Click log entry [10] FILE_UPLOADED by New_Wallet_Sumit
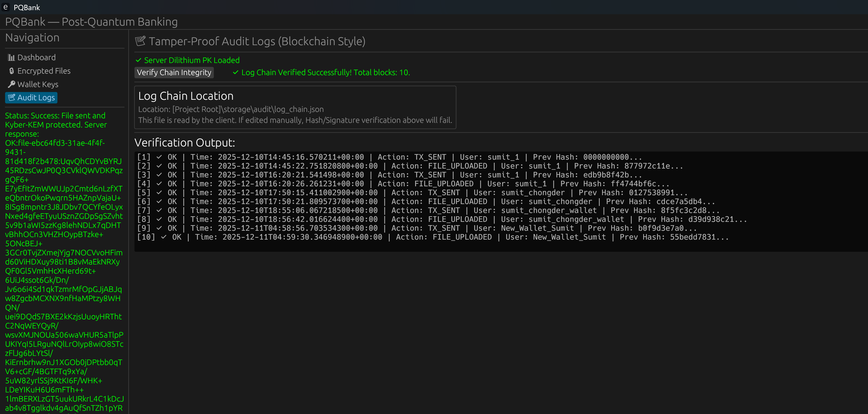Image resolution: width=868 pixels, height=414 pixels. (432, 237)
